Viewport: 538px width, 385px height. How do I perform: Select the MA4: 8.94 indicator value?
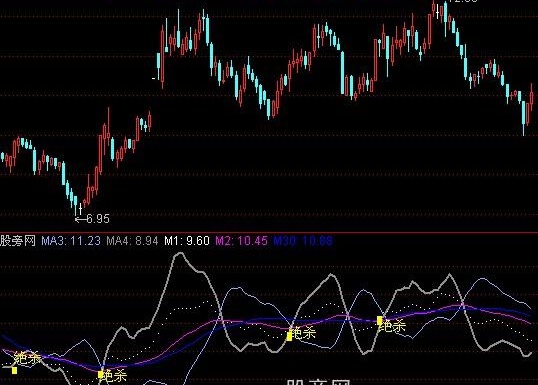pyautogui.click(x=132, y=241)
